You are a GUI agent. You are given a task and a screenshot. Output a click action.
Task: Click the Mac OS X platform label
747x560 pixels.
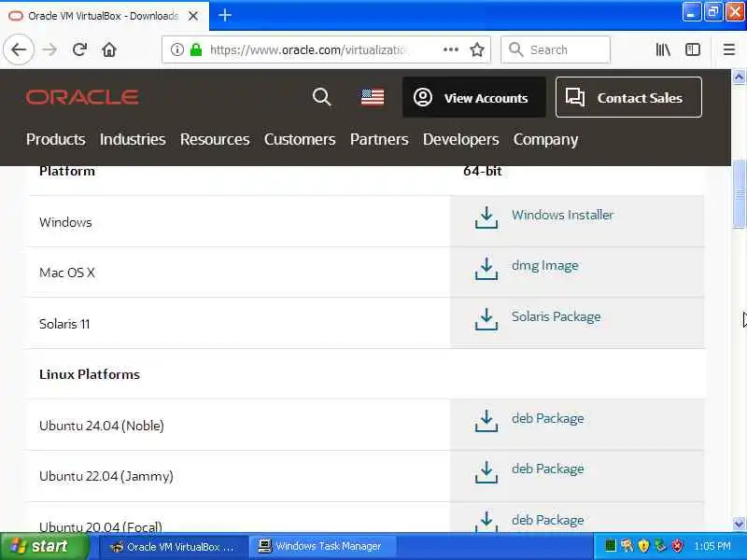(x=67, y=273)
